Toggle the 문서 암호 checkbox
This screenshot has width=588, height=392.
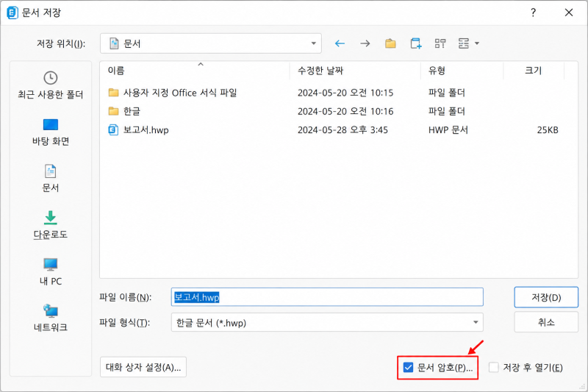click(408, 367)
